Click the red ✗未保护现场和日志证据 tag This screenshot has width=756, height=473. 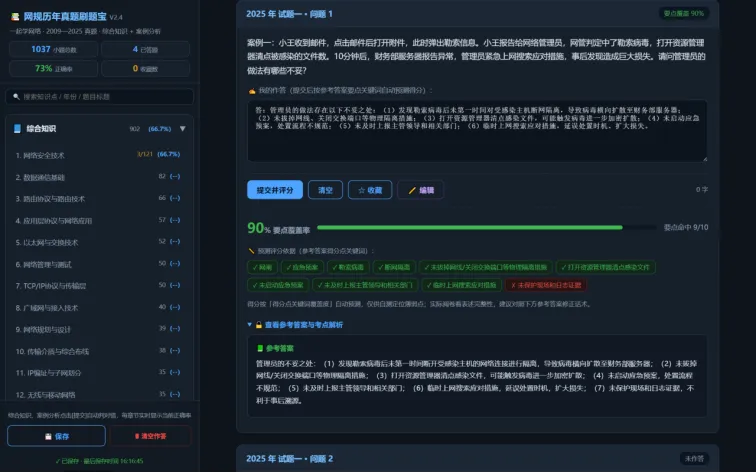point(546,285)
